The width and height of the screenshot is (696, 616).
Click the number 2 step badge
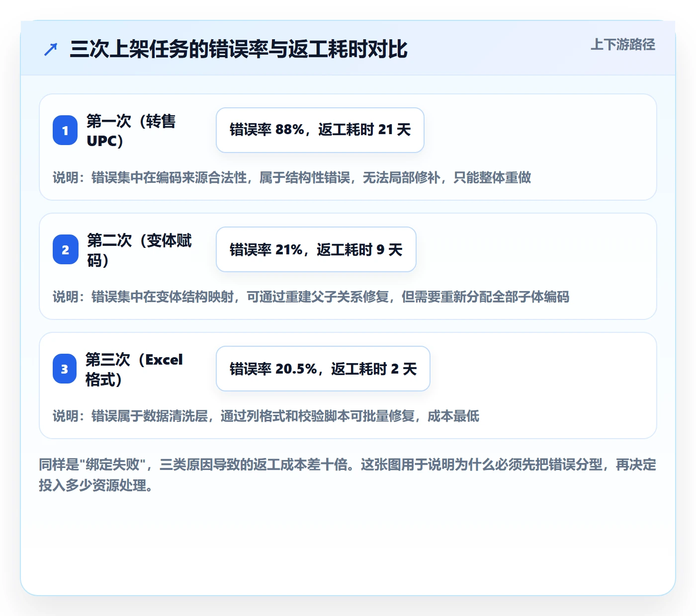pos(65,249)
